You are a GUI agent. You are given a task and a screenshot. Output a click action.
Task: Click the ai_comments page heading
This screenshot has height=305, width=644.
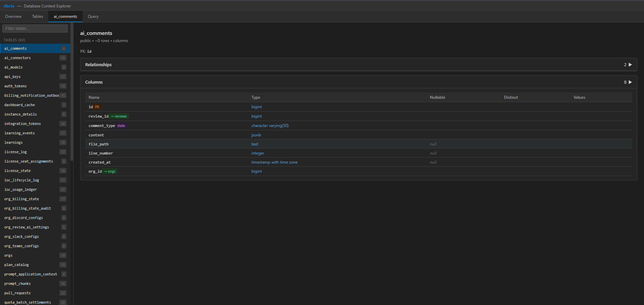coord(96,33)
